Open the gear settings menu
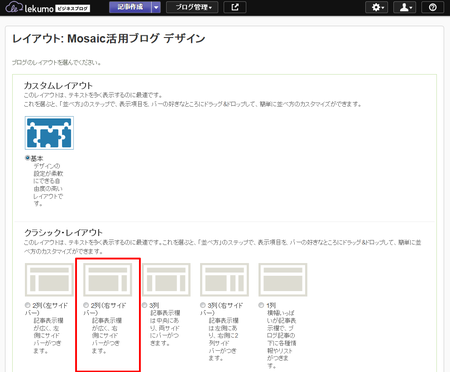This screenshot has height=372, width=450. tap(377, 7)
